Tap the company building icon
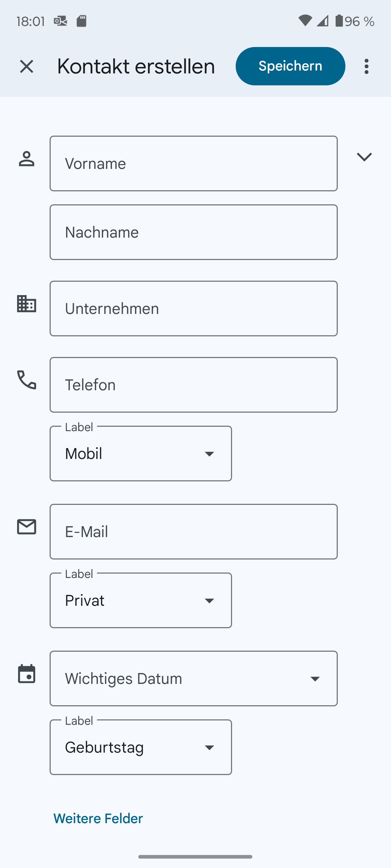This screenshot has height=868, width=391. 26,304
